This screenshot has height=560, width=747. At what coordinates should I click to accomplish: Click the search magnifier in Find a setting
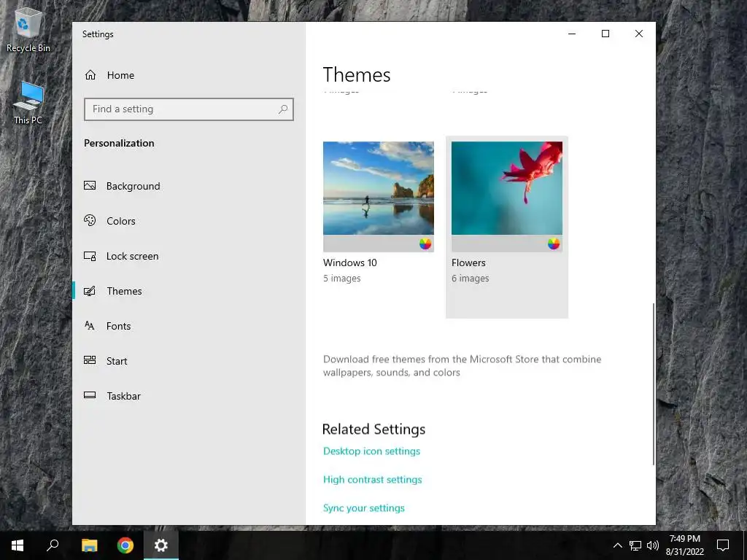click(283, 109)
